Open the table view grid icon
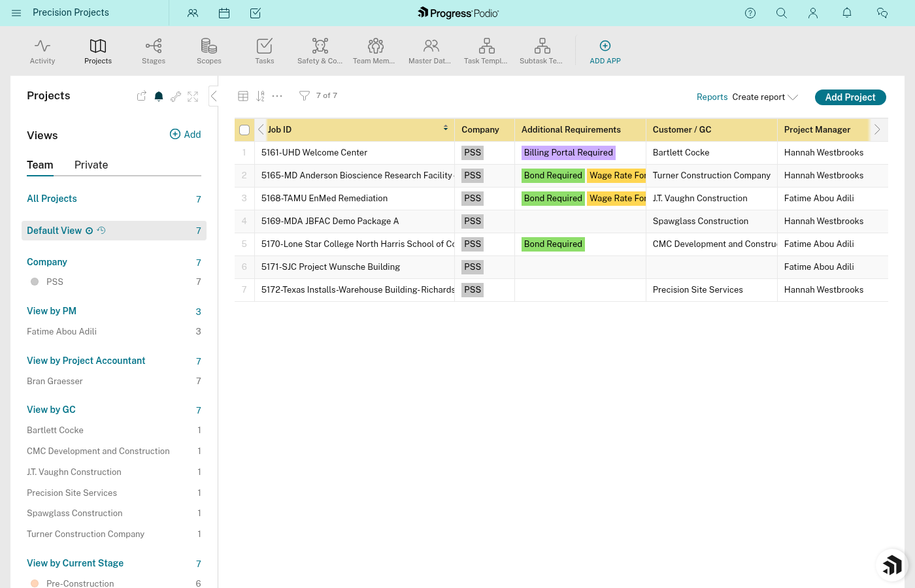The height and width of the screenshot is (588, 915). coord(243,95)
